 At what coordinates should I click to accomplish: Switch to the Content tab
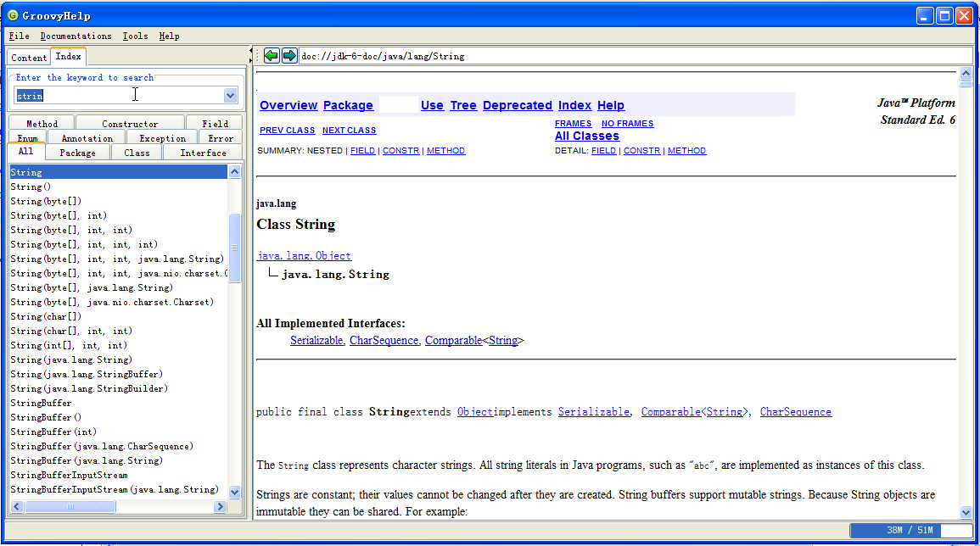tap(29, 58)
